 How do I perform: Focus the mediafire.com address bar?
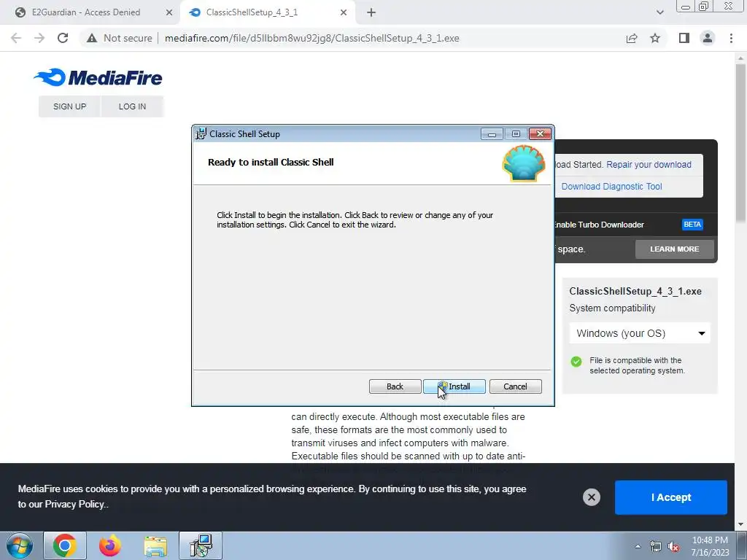pos(312,38)
